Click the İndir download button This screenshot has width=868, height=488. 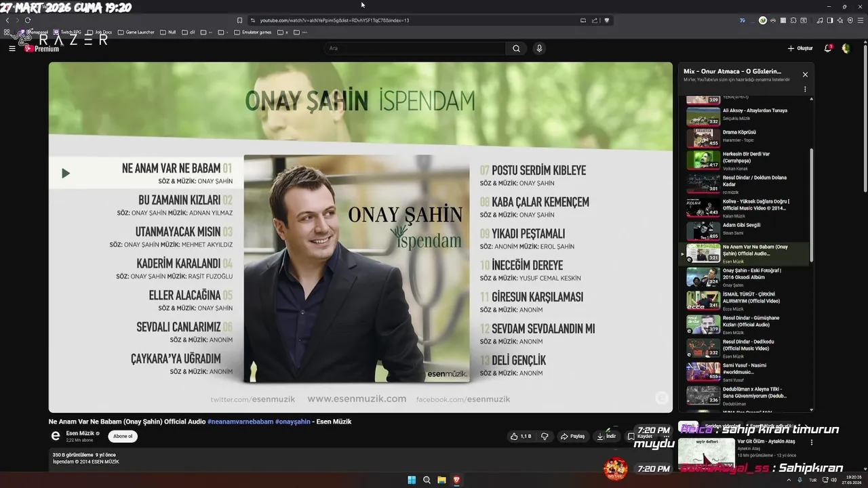(606, 436)
